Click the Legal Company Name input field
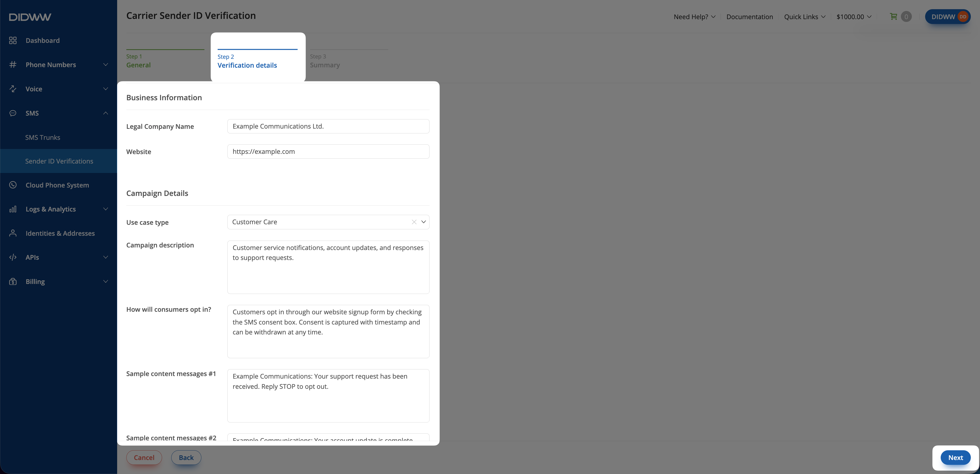980x474 pixels. click(x=328, y=126)
